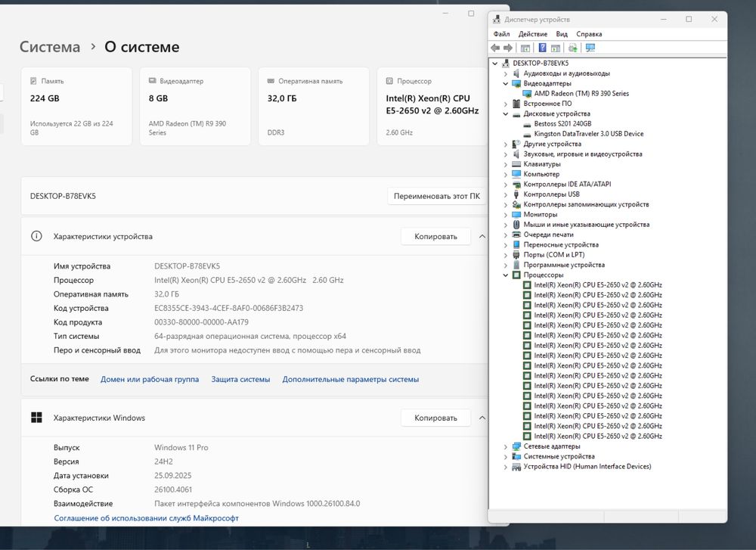
Task: Click the DESKTOP-B78EVK5 computer icon in tree
Action: click(505, 64)
